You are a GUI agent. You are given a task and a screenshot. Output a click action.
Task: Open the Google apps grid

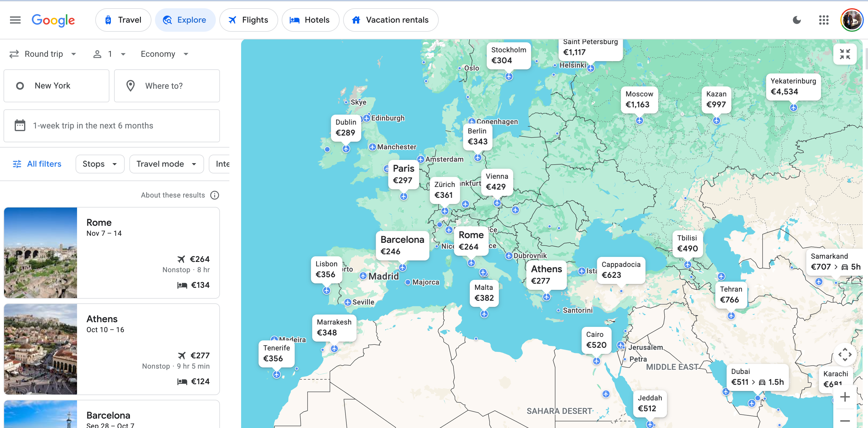824,20
